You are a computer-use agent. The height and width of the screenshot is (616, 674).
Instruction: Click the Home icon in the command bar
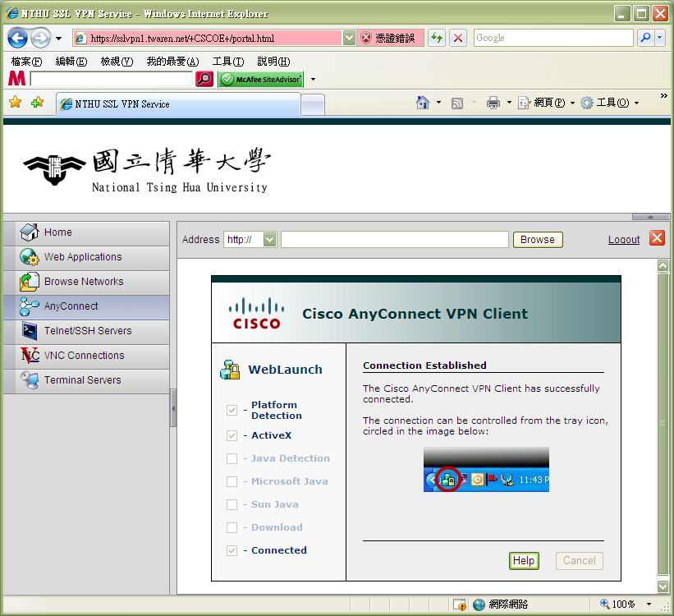click(423, 103)
